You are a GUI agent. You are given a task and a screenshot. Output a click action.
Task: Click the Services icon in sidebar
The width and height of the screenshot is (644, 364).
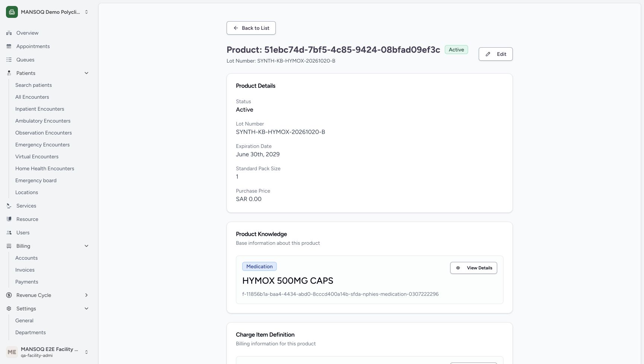9,206
